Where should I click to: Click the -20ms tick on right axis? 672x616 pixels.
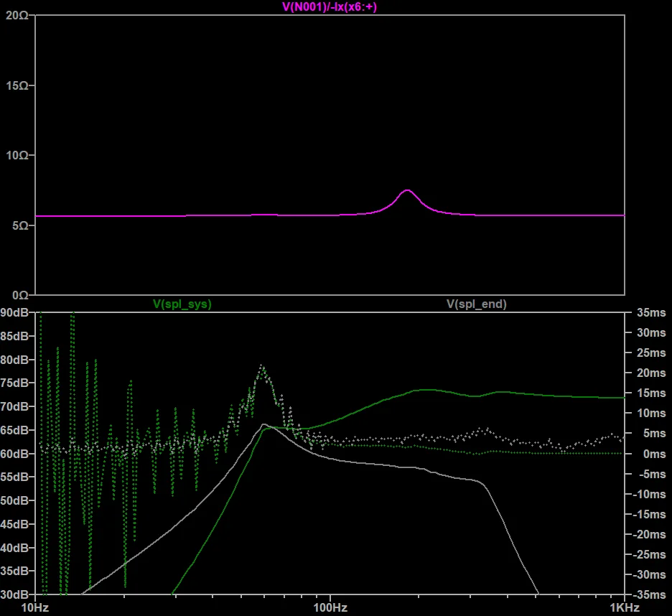(x=647, y=534)
